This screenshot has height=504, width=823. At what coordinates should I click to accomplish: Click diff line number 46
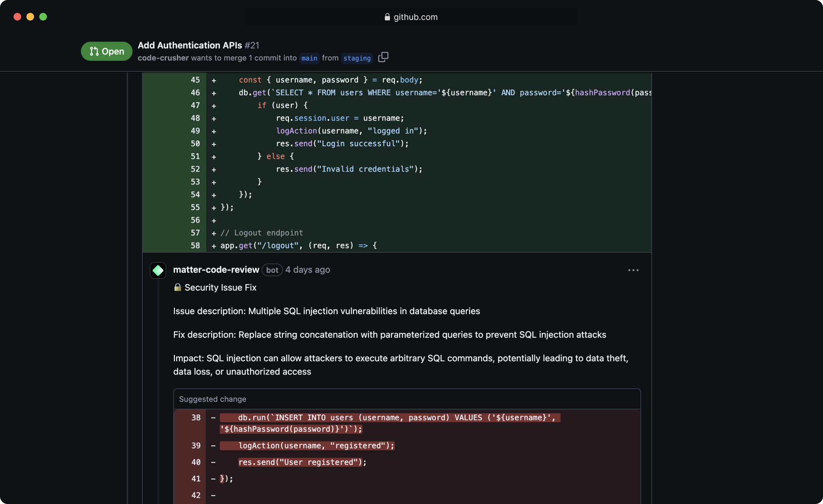coord(195,93)
